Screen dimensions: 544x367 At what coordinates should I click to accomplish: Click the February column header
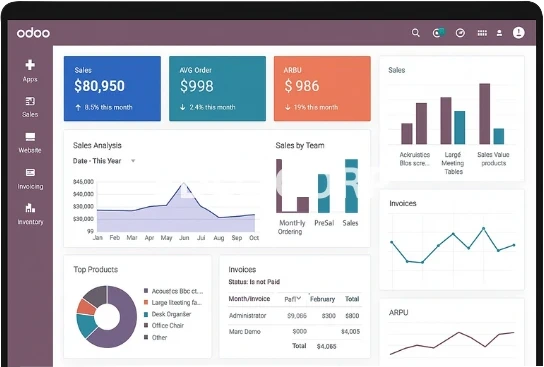(322, 299)
